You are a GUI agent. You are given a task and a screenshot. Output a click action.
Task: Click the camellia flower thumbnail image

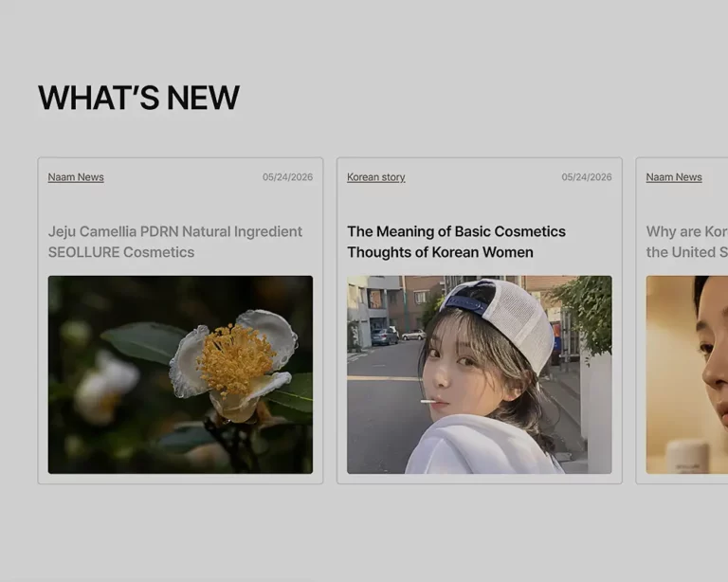180,374
